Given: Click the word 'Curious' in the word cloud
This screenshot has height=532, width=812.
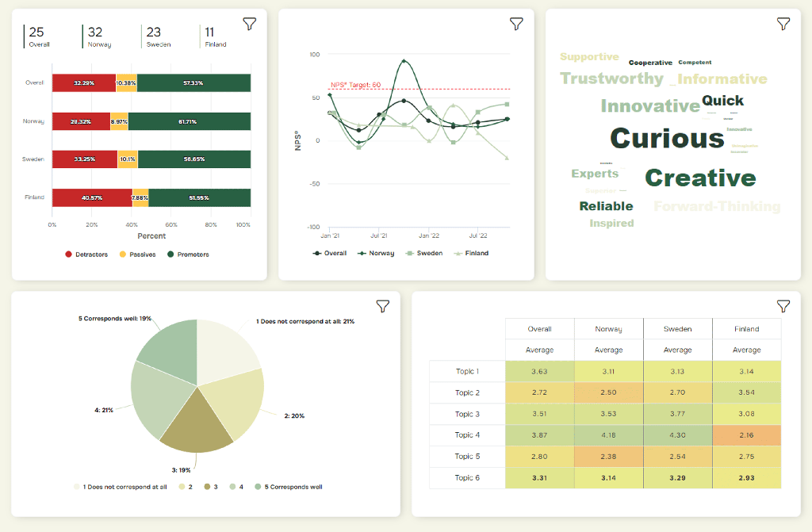Looking at the screenshot, I should (667, 137).
